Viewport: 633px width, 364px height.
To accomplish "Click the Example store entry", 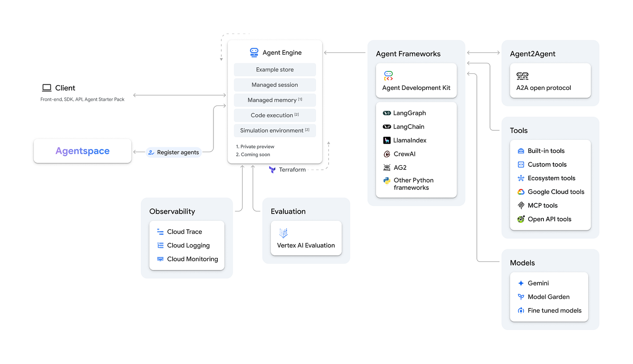I will click(275, 69).
